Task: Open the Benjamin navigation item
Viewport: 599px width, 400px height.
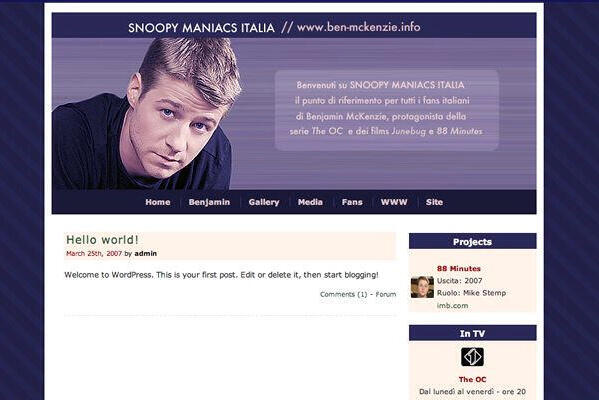Action: 209,202
